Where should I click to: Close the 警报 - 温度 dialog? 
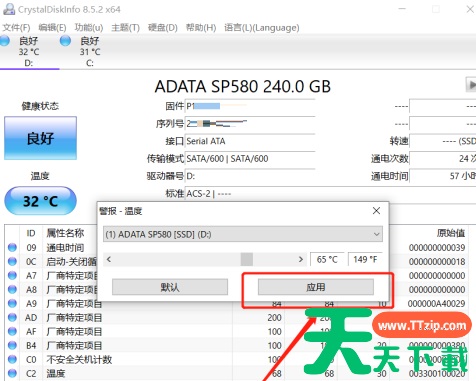point(376,211)
